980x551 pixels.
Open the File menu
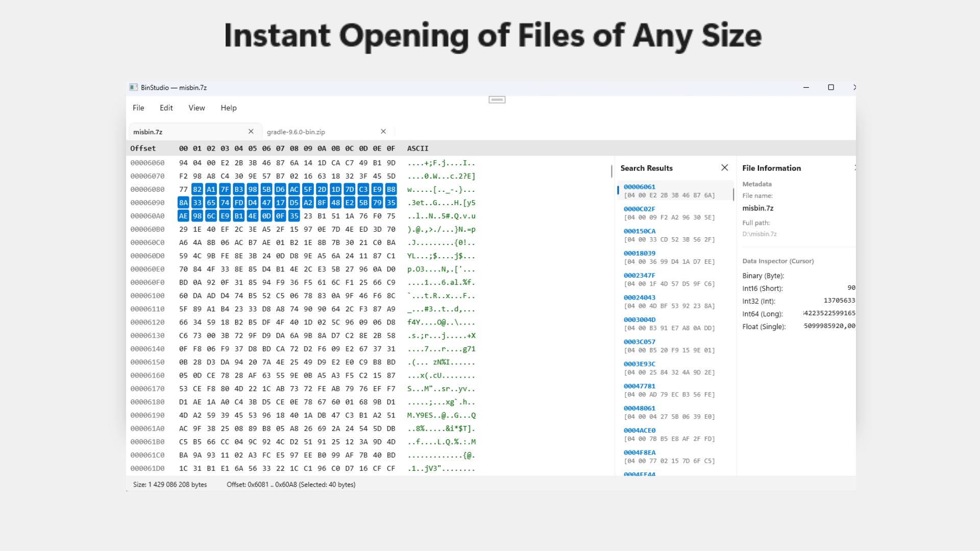click(138, 108)
